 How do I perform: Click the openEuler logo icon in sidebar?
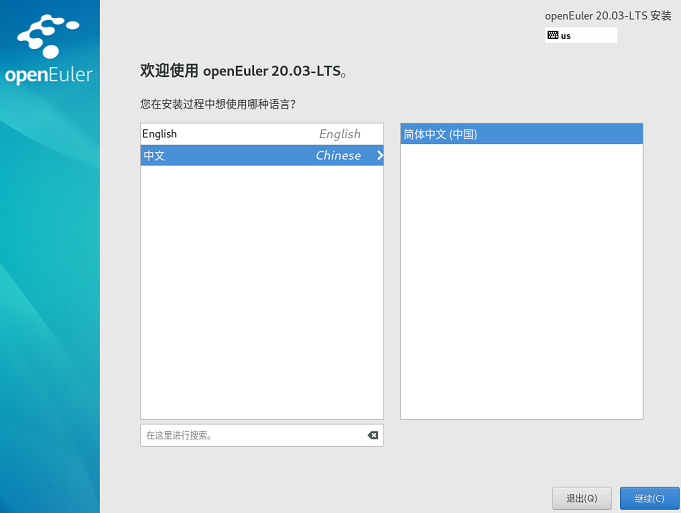pos(46,37)
